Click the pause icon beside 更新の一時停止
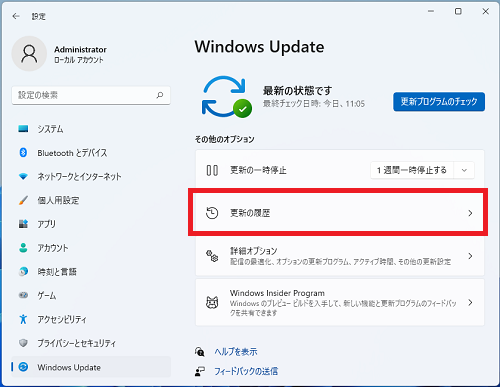This screenshot has width=500, height=387. pyautogui.click(x=212, y=170)
